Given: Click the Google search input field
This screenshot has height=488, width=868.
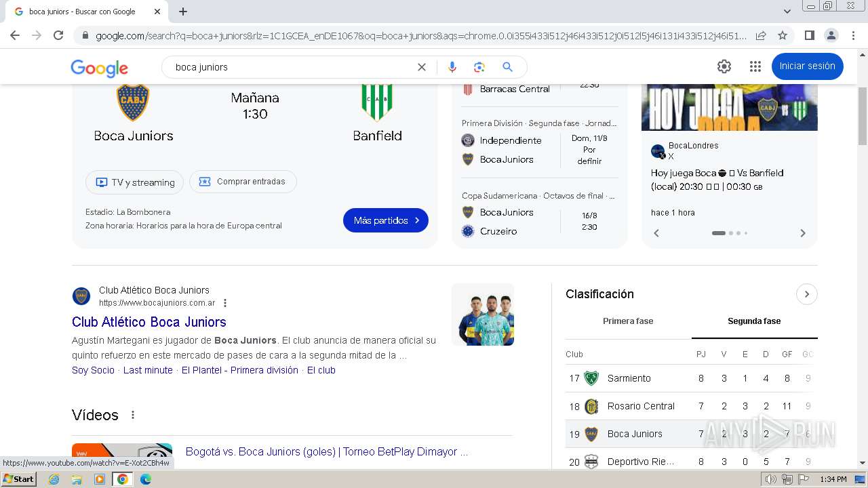Looking at the screenshot, I should 292,67.
